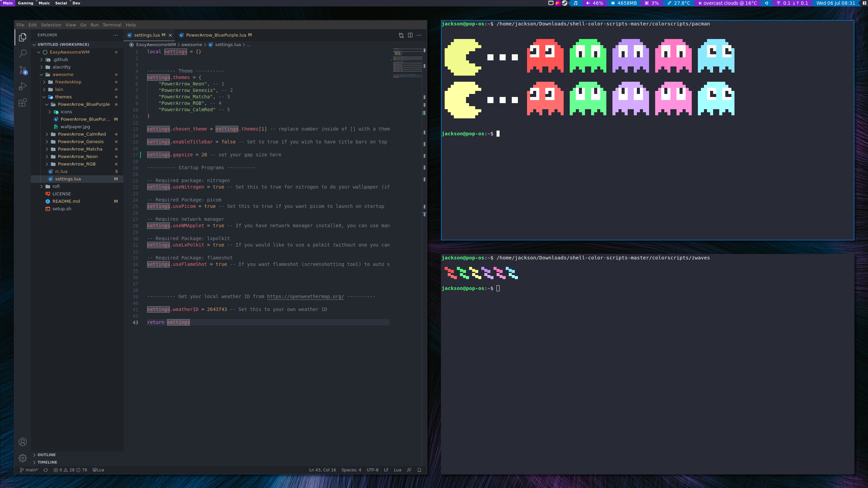Click the Accounts icon in activity bar
868x488 pixels.
23,442
